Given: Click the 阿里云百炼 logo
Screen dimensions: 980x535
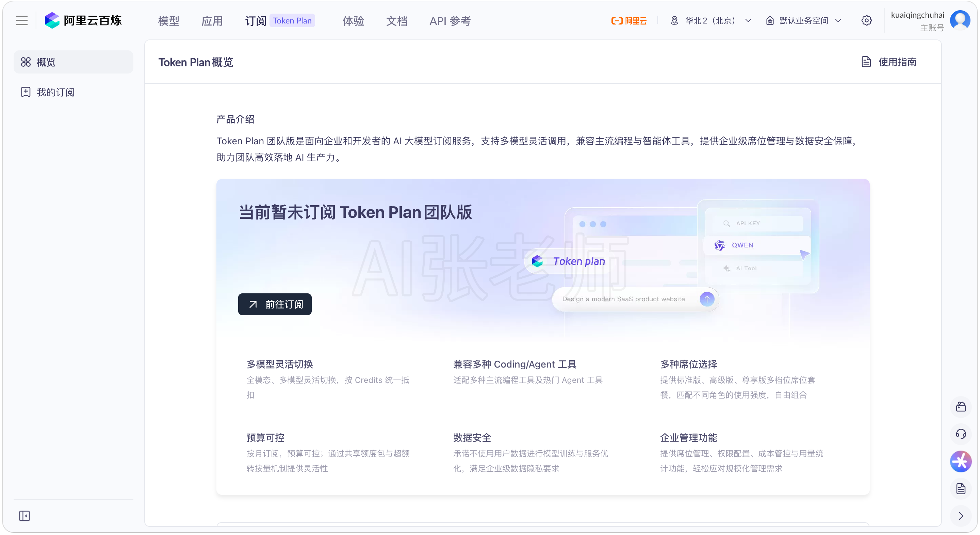Looking at the screenshot, I should (x=83, y=20).
